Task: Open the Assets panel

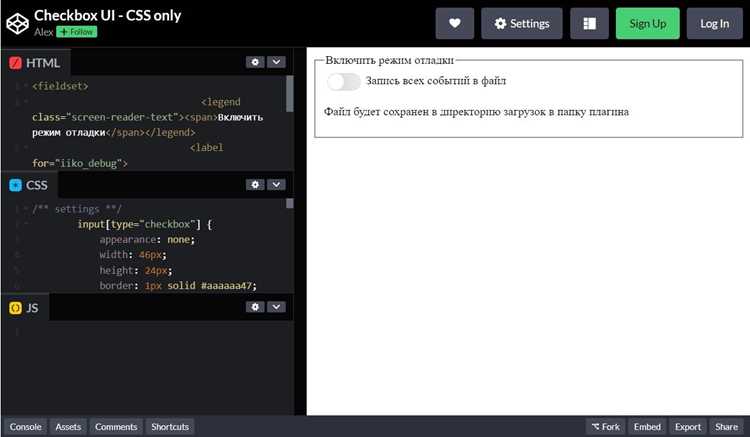Action: [68, 426]
